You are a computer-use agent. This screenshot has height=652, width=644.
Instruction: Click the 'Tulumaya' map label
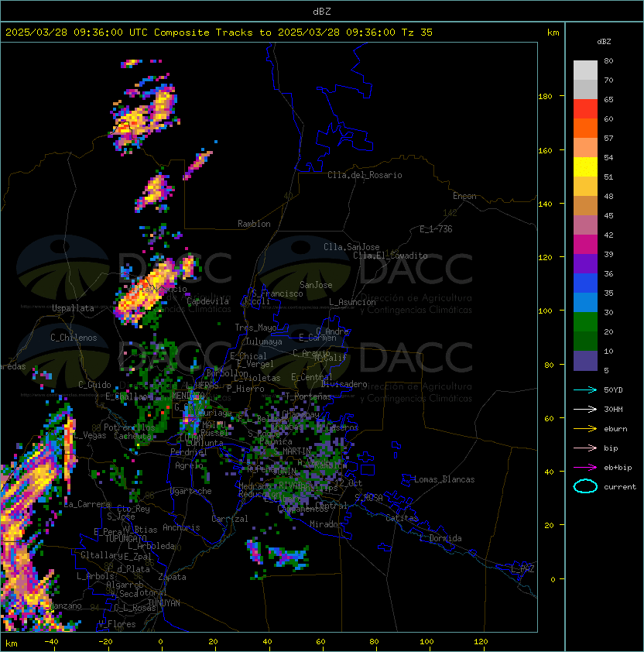[x=264, y=341]
